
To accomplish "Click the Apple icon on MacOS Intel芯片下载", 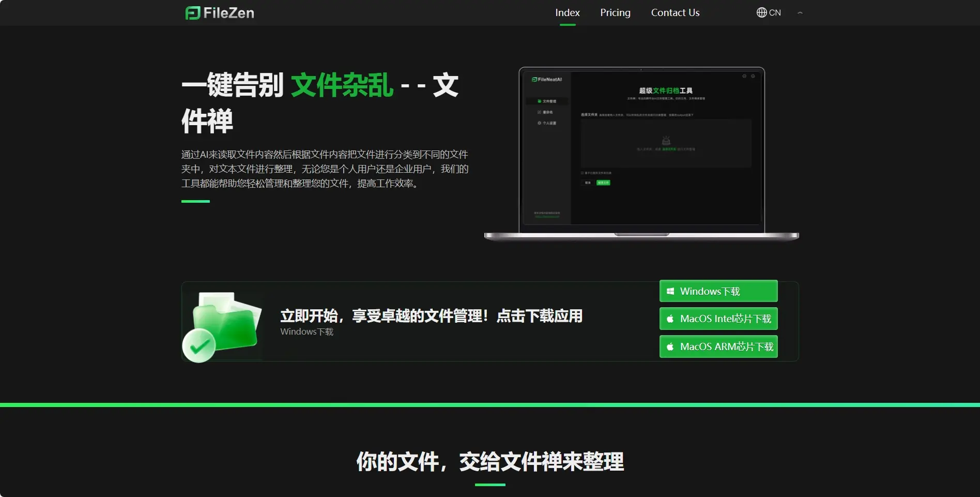I will pyautogui.click(x=670, y=319).
